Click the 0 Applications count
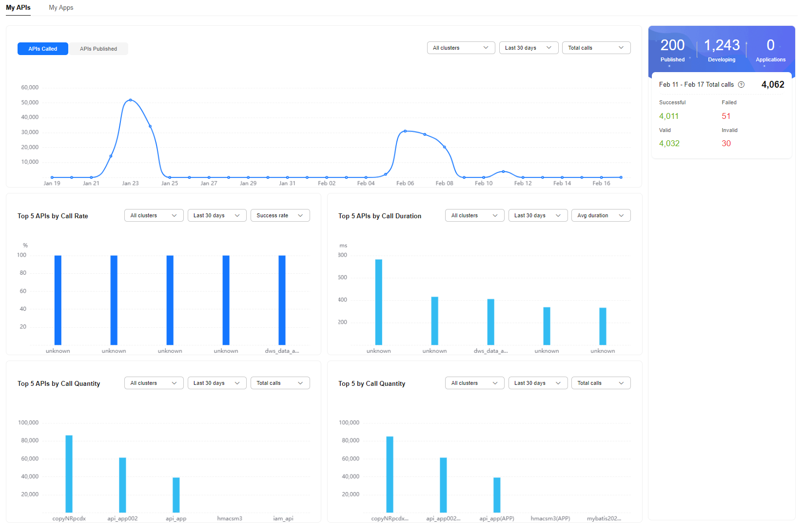This screenshot has height=532, width=802. click(x=770, y=45)
